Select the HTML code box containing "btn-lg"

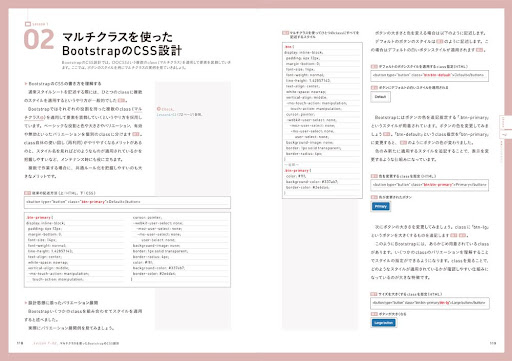point(430,303)
